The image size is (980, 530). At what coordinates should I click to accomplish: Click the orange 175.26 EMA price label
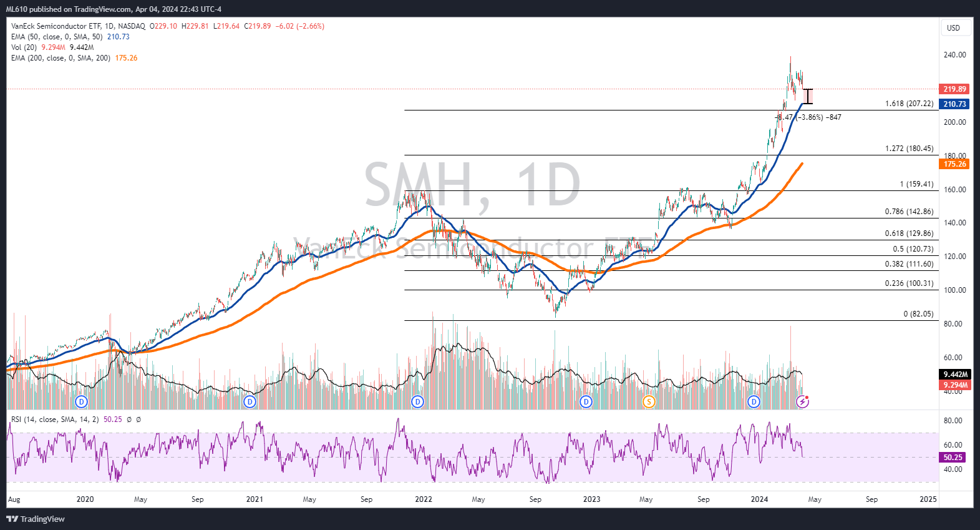(954, 164)
